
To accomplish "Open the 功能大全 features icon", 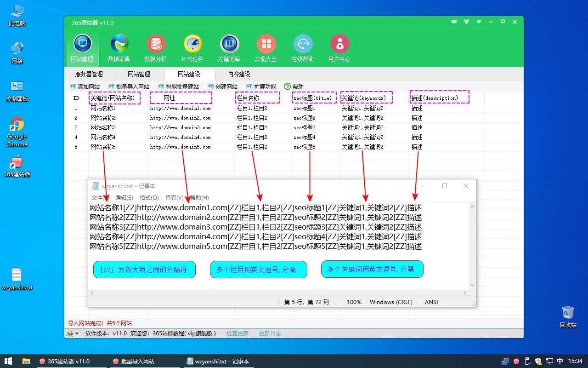I will [266, 48].
